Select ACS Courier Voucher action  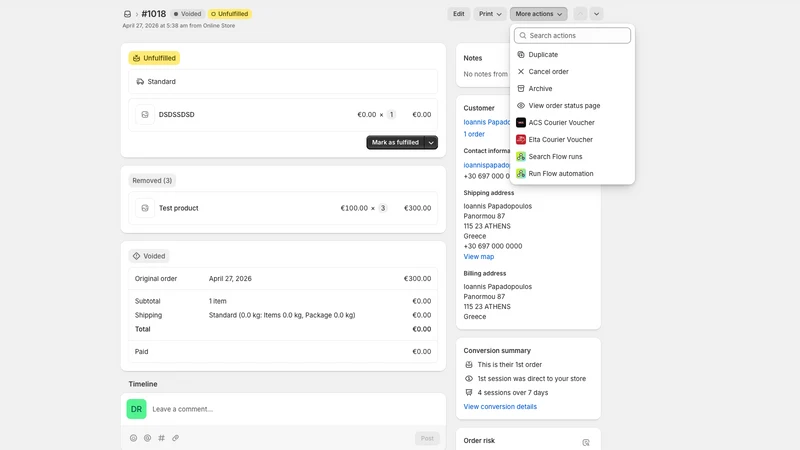tap(572, 122)
